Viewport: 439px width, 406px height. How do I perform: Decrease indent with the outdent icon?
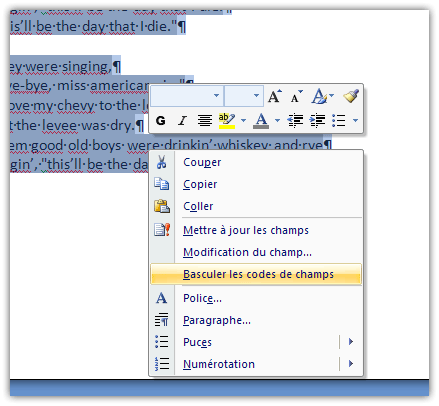295,120
